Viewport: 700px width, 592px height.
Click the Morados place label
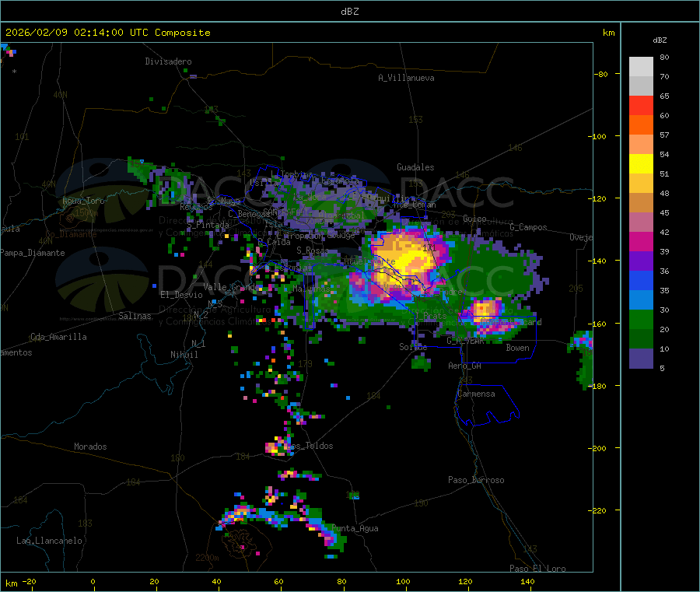pyautogui.click(x=90, y=447)
